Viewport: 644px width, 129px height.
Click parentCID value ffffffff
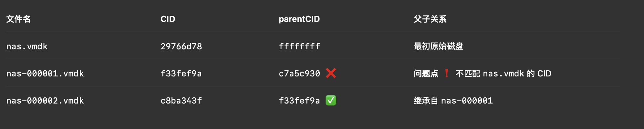299,46
